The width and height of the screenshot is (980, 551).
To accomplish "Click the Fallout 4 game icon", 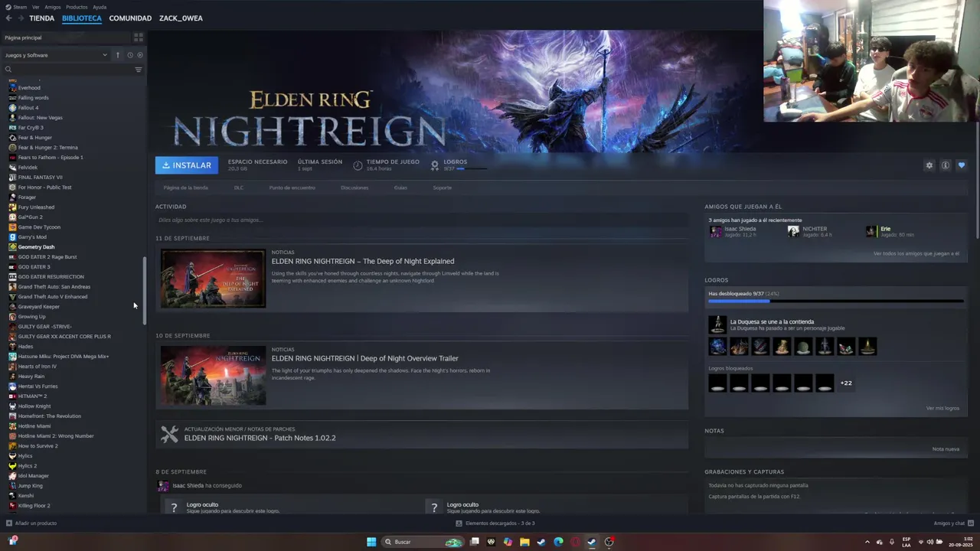I will (x=12, y=108).
